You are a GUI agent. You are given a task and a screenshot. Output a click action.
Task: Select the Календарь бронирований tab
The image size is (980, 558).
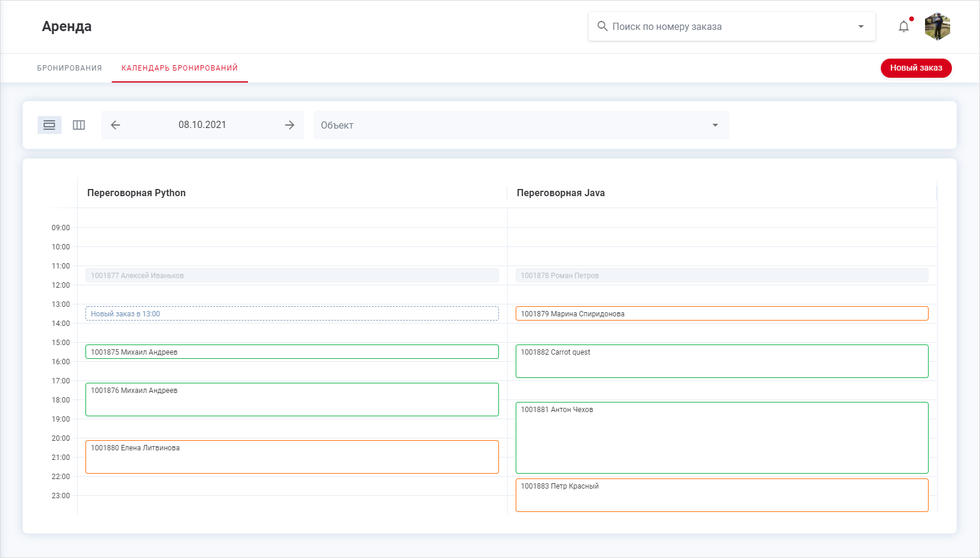tap(179, 68)
